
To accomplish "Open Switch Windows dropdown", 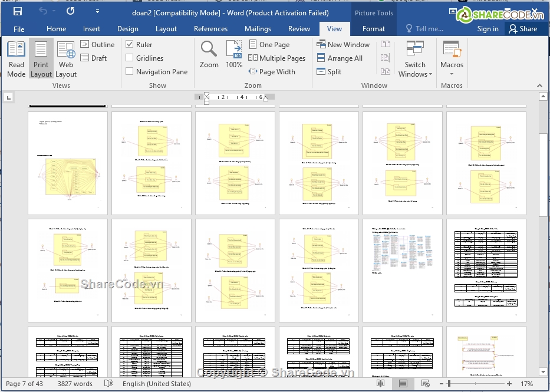I will [x=416, y=58].
